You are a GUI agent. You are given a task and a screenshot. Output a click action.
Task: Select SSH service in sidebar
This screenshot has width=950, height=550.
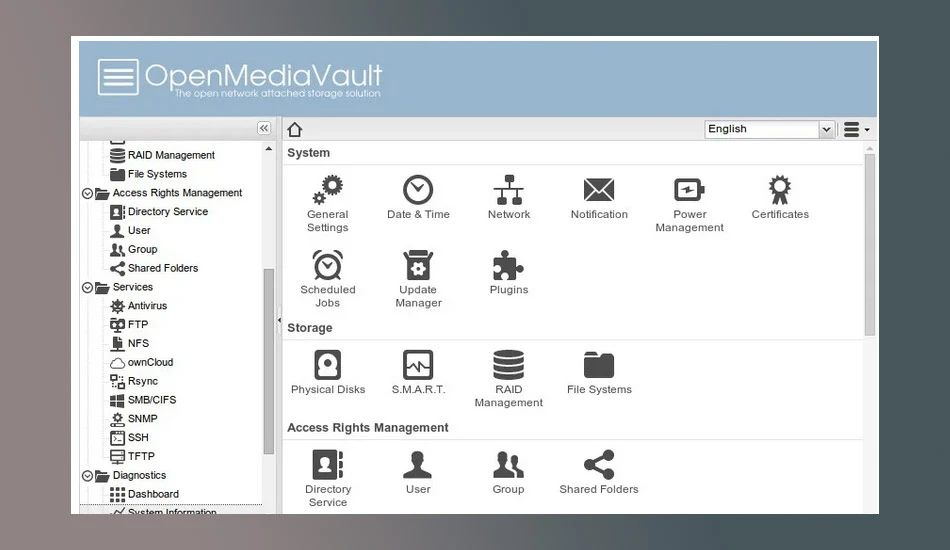(129, 437)
